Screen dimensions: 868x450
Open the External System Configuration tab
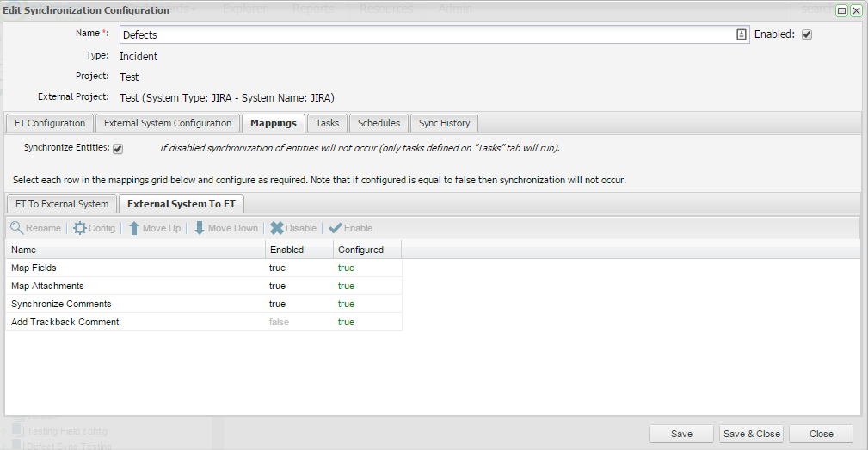coord(168,123)
